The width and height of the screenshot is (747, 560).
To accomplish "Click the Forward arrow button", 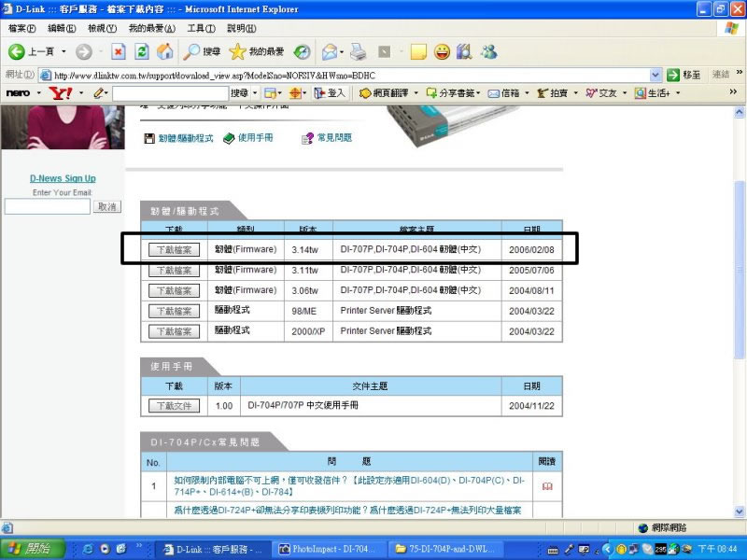I will pyautogui.click(x=84, y=51).
